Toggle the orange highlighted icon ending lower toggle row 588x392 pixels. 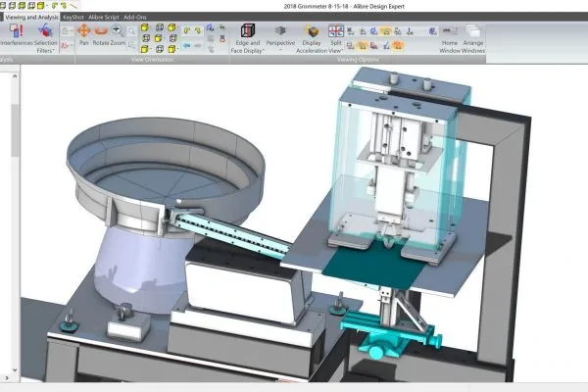tap(398, 45)
